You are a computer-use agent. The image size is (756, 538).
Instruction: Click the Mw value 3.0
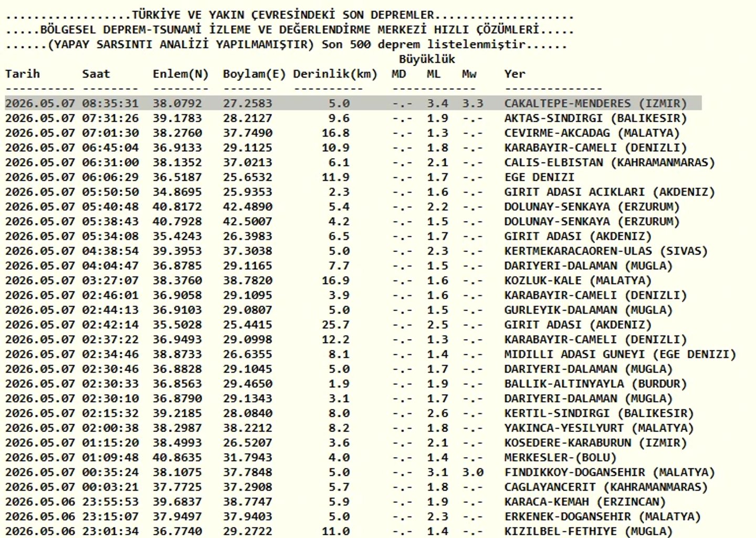coord(472,472)
